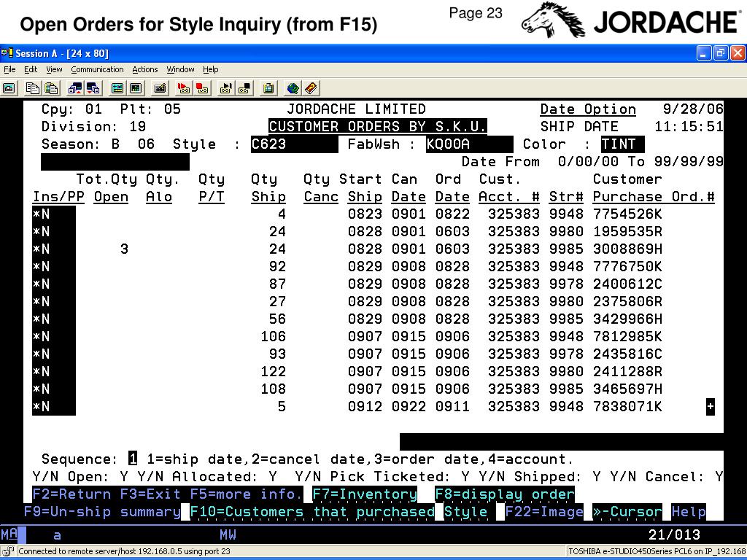Start recording a macro with the red play icon

coord(183,88)
